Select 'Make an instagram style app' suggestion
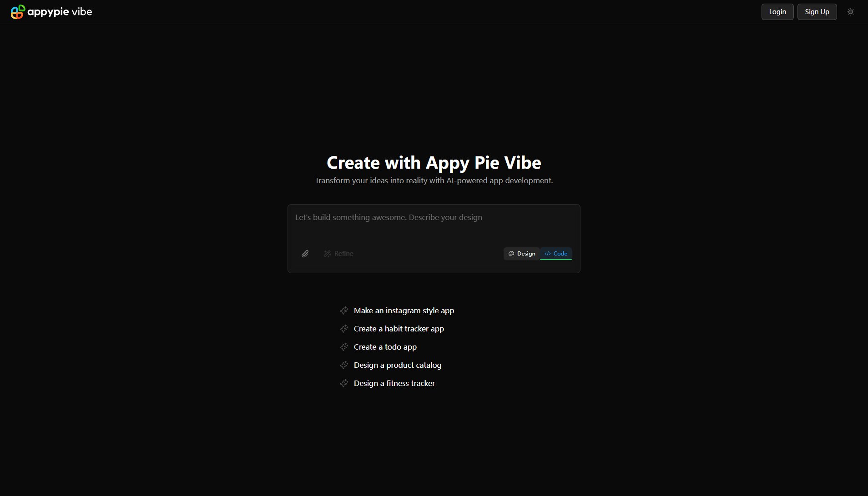The width and height of the screenshot is (868, 496). point(404,311)
